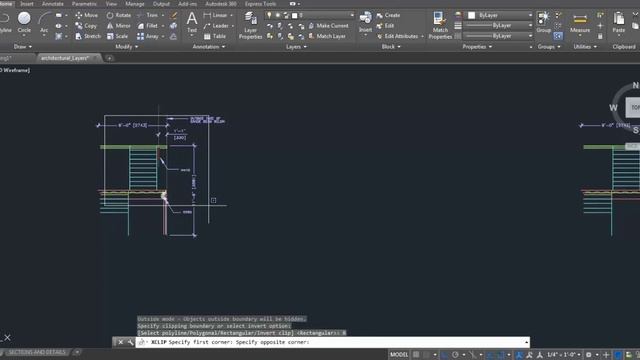The height and width of the screenshot is (360, 640).
Task: Expand the Block panel
Action: click(x=391, y=47)
